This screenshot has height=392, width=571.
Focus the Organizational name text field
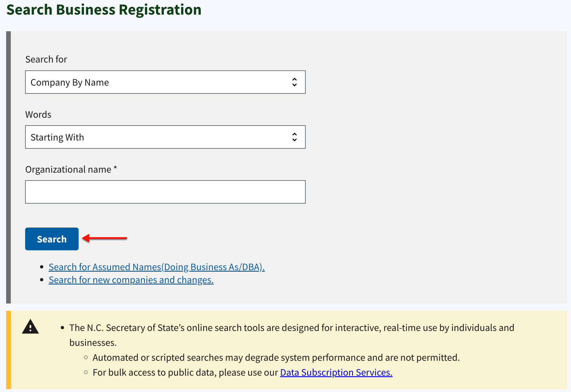tap(165, 192)
